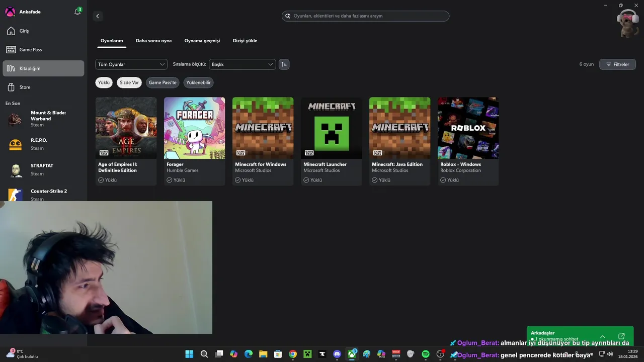The width and height of the screenshot is (644, 362).
Task: Expand the Arkadaşlar panel chevron
Action: [603, 336]
